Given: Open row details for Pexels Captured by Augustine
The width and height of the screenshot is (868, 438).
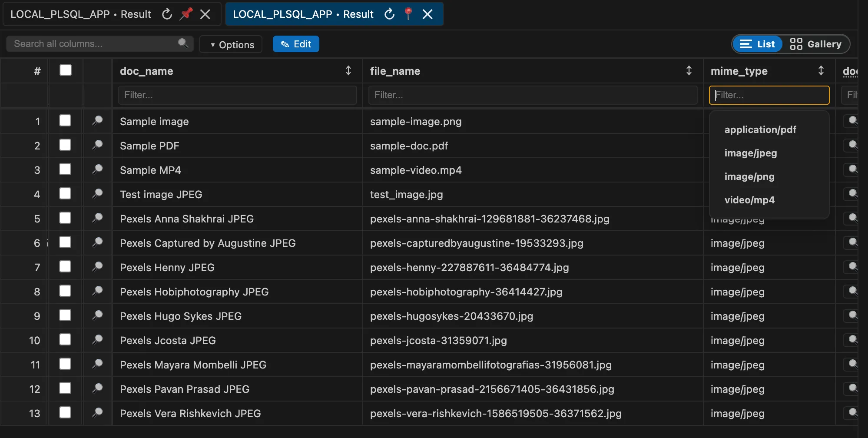Looking at the screenshot, I should point(97,242).
